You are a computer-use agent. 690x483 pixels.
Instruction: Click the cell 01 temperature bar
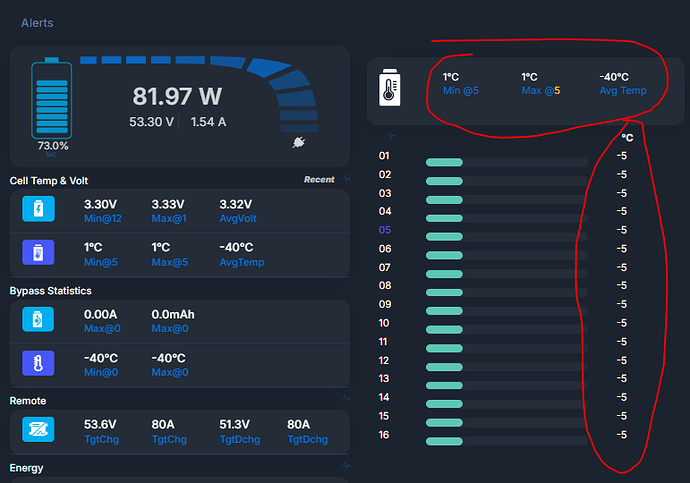click(x=444, y=162)
